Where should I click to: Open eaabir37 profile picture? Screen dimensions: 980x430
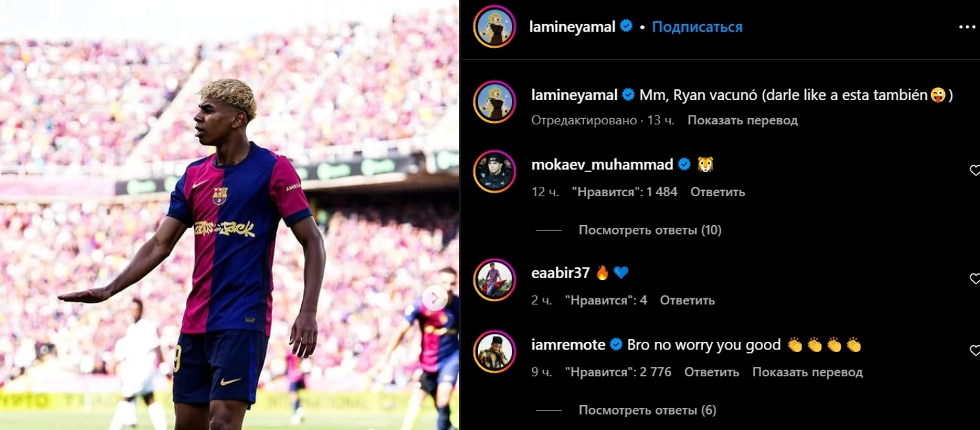[495, 279]
